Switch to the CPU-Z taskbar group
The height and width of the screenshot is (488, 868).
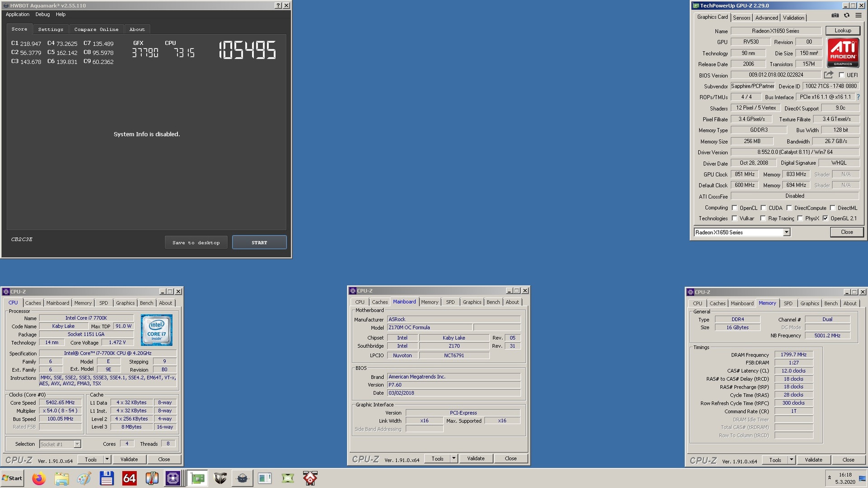pos(173,478)
